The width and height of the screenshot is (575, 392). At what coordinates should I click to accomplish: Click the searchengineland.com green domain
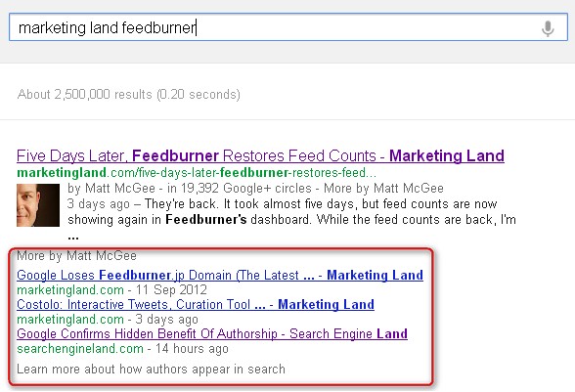pos(80,348)
